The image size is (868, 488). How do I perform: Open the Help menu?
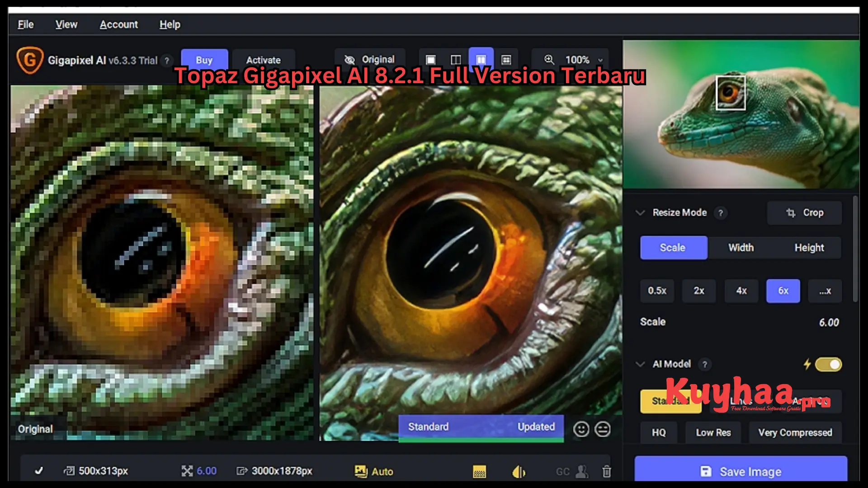coord(170,24)
